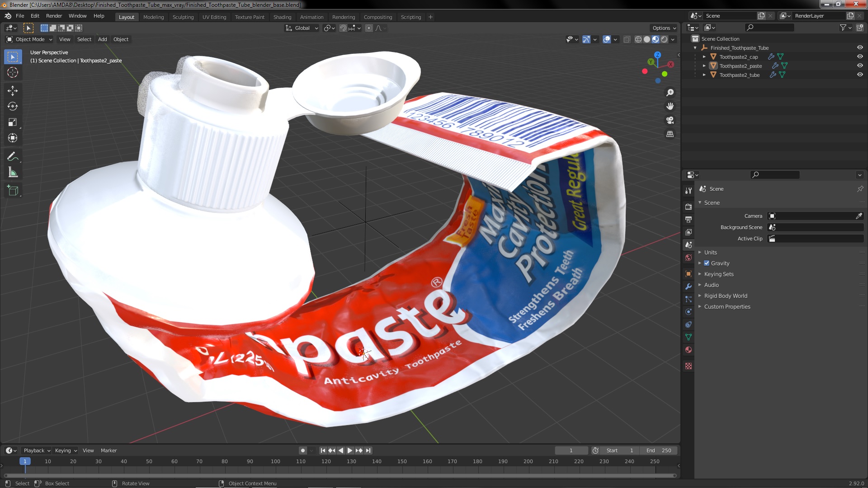Switch perspective/orthographic grid icon
Viewport: 868px width, 488px height.
click(670, 134)
